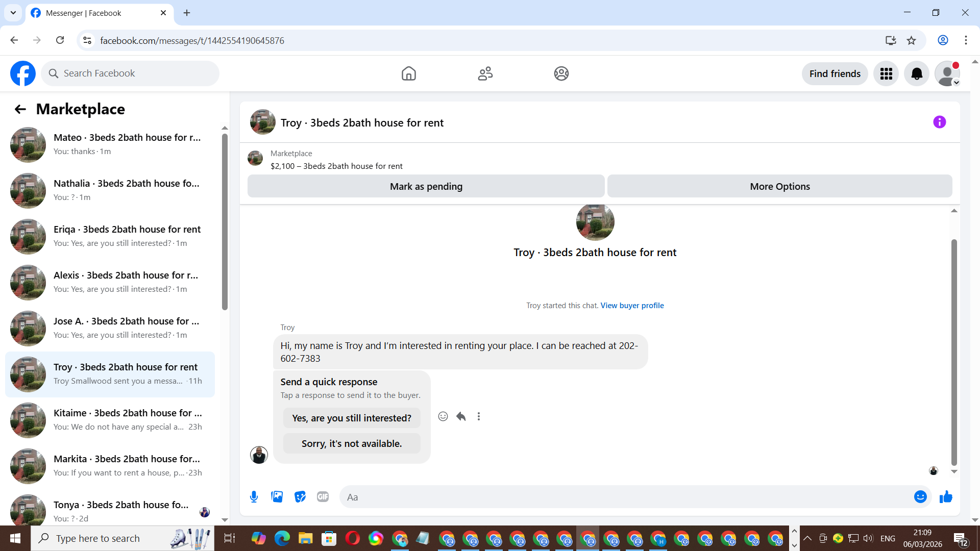The image size is (980, 551).
Task: Open emoji picker in message box
Action: click(920, 497)
